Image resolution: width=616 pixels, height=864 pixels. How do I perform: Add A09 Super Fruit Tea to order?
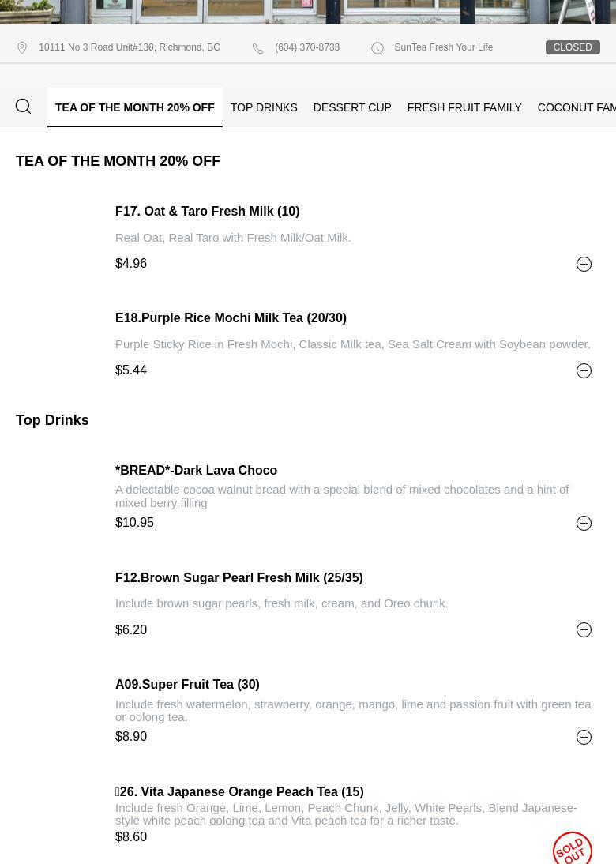click(x=584, y=738)
